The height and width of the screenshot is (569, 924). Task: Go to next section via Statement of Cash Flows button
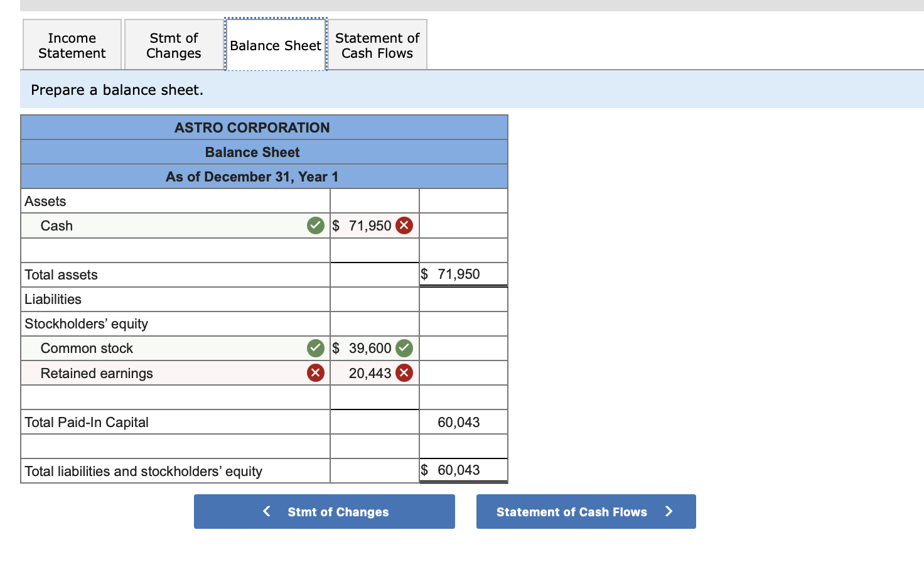pos(586,512)
